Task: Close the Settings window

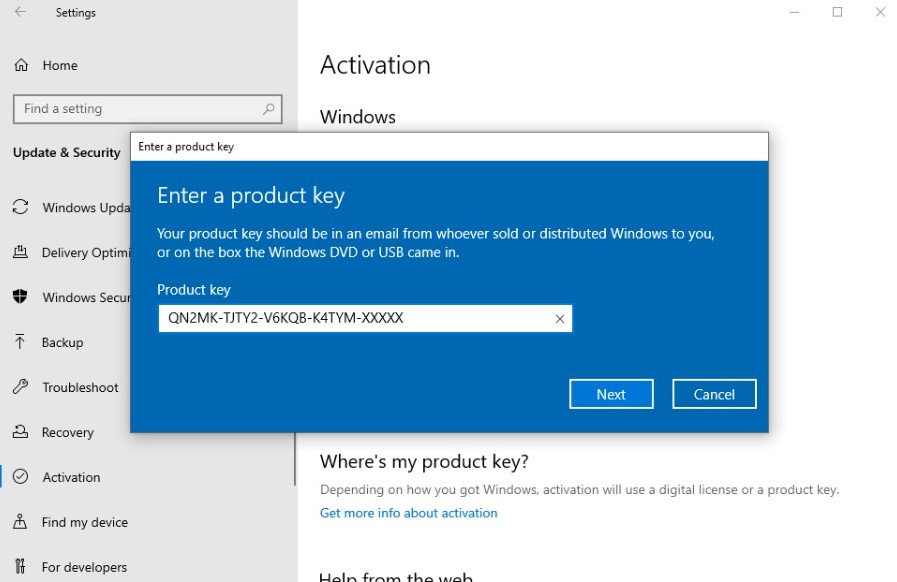Action: coord(880,12)
